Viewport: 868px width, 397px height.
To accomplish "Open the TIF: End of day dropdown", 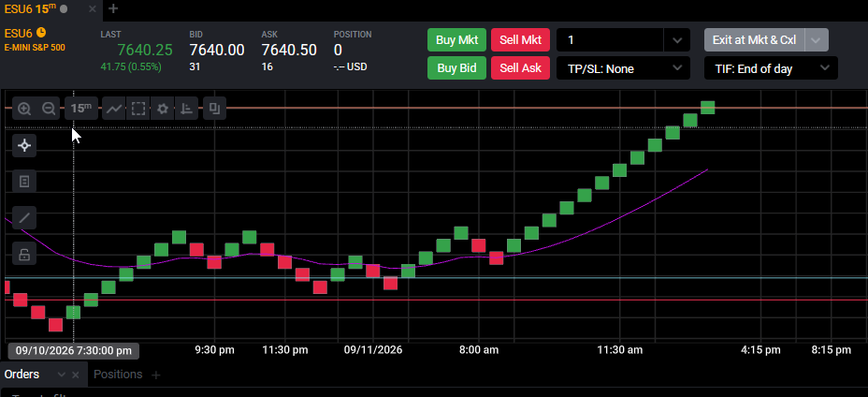I will click(771, 68).
